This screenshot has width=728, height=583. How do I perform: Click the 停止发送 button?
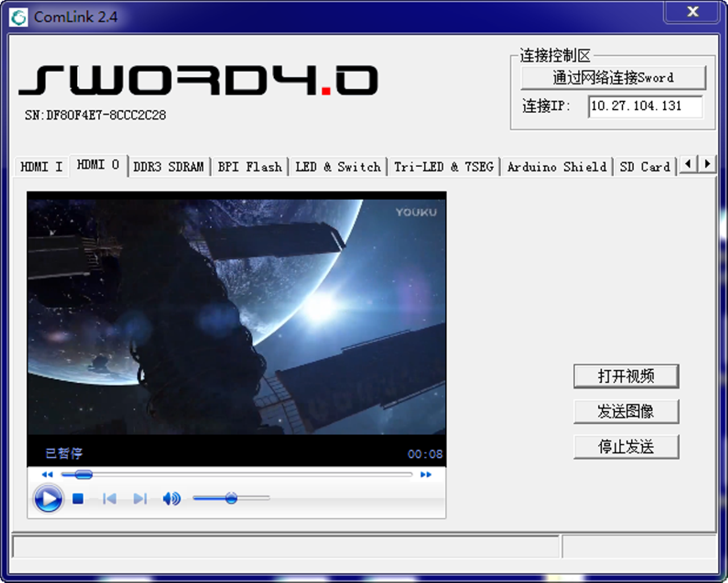tap(626, 446)
